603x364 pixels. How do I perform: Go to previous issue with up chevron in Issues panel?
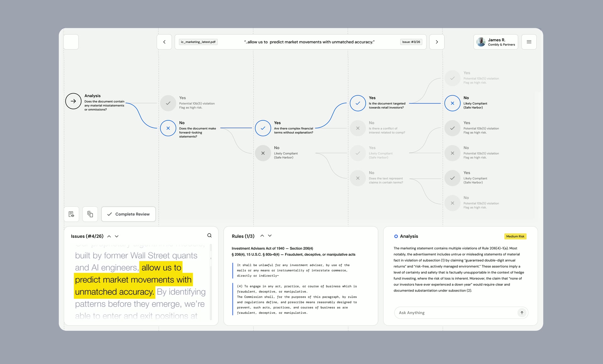(x=109, y=236)
